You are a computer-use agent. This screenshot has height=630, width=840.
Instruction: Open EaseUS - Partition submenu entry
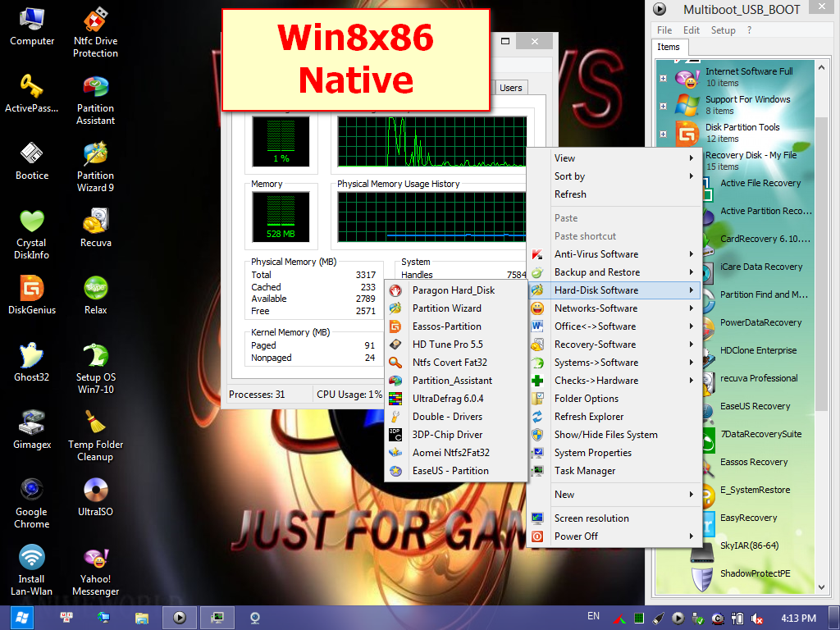[x=456, y=471]
